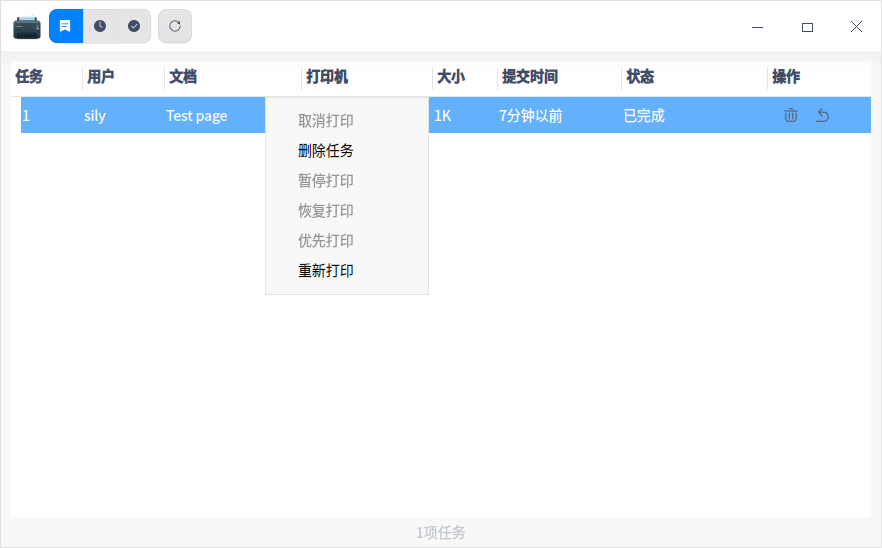This screenshot has height=548, width=882.
Task: Show completed print jobs
Action: (134, 26)
